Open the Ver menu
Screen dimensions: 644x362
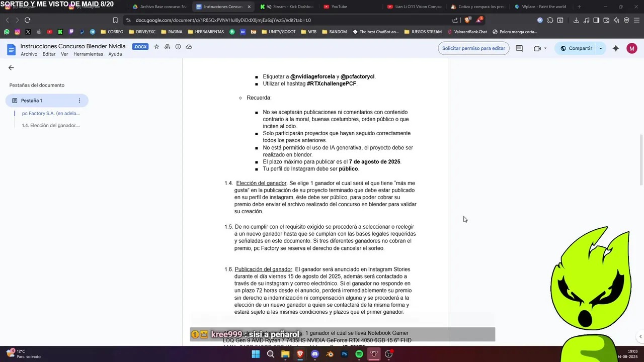64,54
